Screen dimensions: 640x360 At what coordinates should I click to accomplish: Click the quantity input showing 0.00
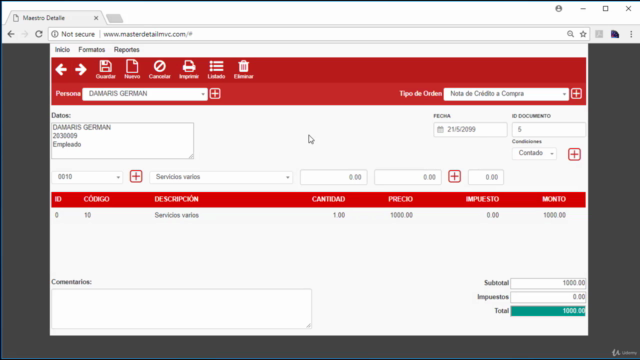pyautogui.click(x=333, y=177)
